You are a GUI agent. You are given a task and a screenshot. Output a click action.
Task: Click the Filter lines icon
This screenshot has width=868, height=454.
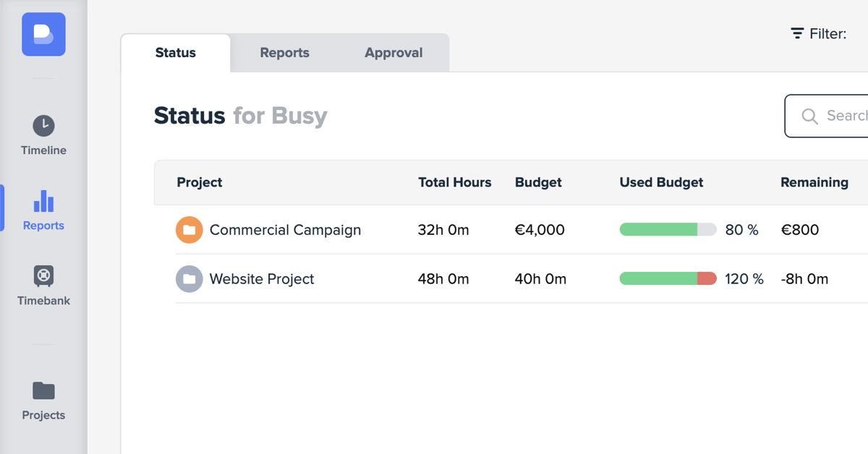pyautogui.click(x=797, y=33)
